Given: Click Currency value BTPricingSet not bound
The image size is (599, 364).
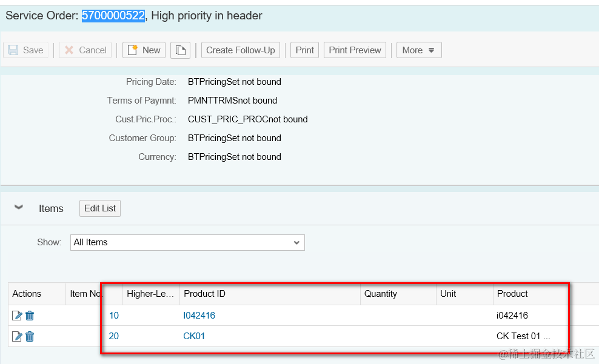Looking at the screenshot, I should point(234,157).
